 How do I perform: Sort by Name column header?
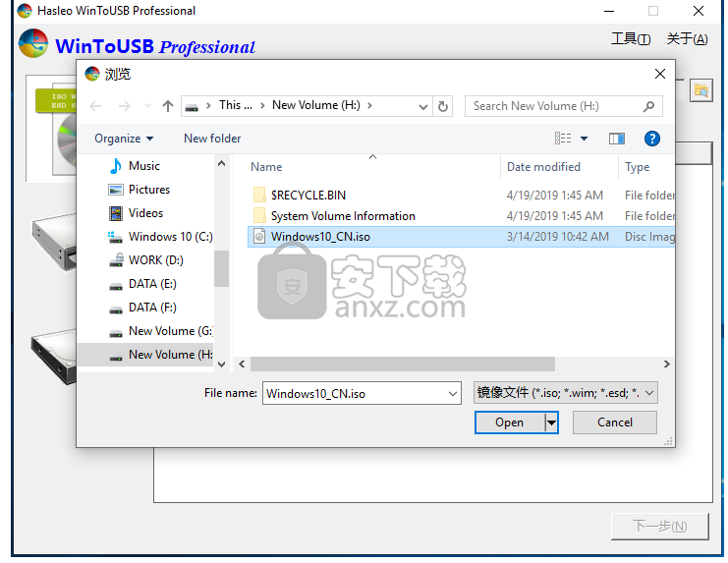click(266, 167)
